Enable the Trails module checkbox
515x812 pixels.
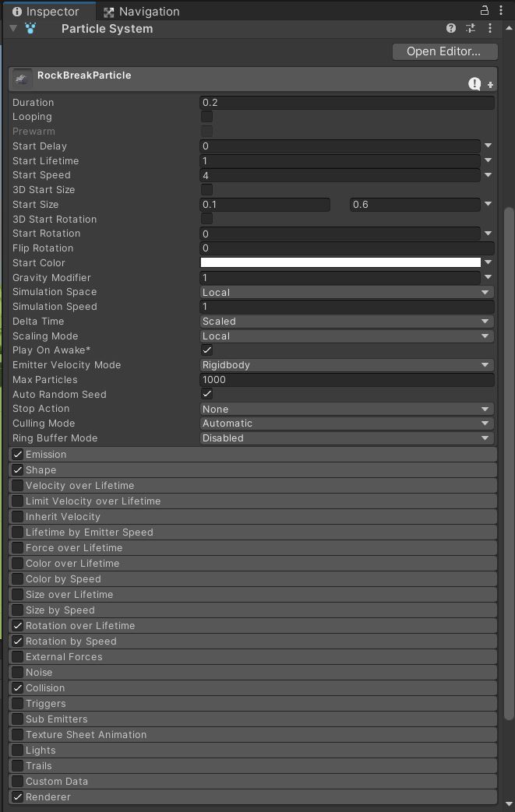coord(18,765)
